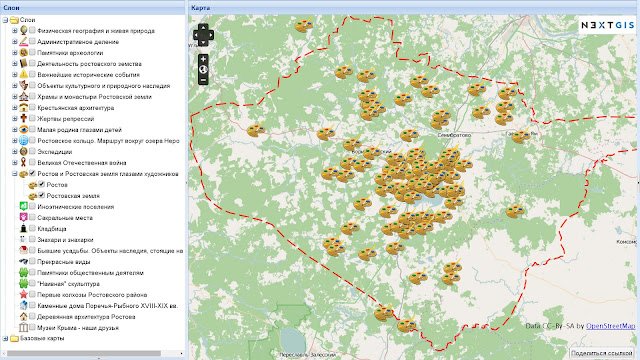Viewport: 640px width, 360px height.
Task: Pan map north with the up arrow
Action: tap(203, 27)
